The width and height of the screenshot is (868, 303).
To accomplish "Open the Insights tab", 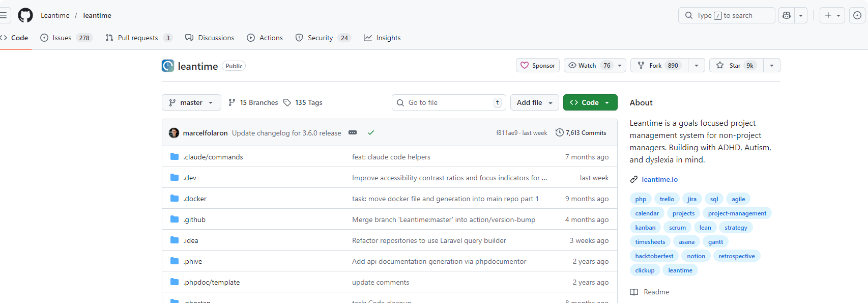I will pyautogui.click(x=382, y=38).
